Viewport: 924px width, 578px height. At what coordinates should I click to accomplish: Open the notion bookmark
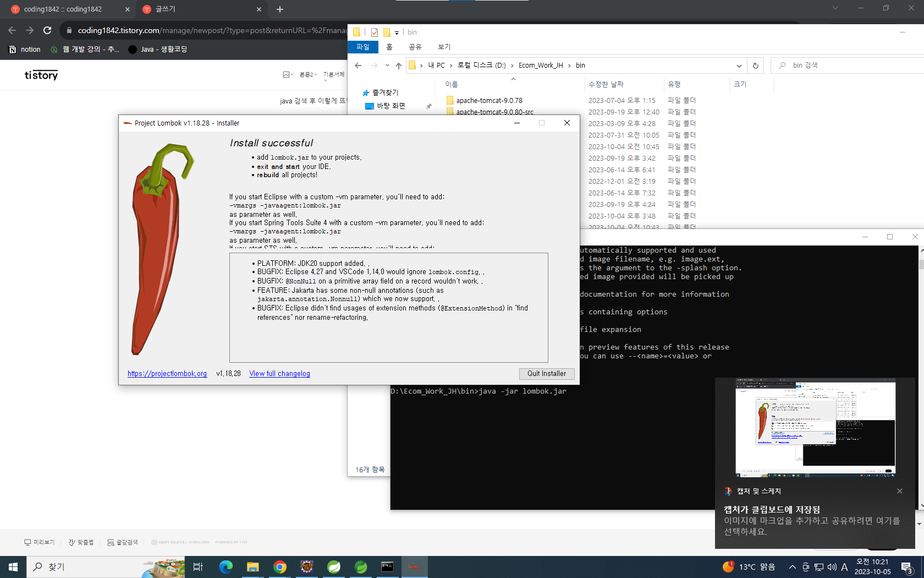point(25,50)
